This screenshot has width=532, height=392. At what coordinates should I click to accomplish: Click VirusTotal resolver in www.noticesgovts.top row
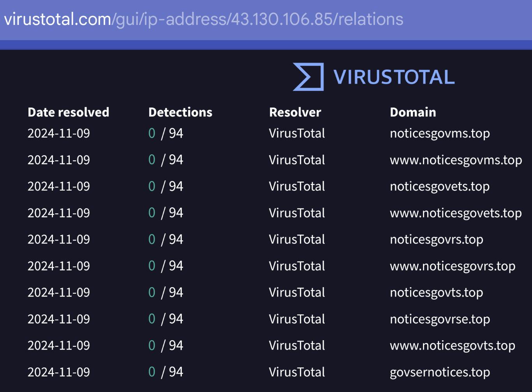[297, 345]
